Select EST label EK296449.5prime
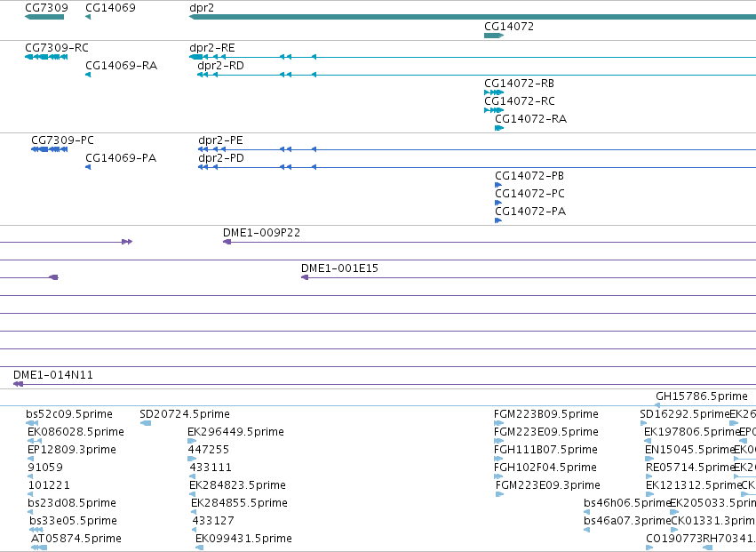This screenshot has width=756, height=552. pyautogui.click(x=235, y=432)
